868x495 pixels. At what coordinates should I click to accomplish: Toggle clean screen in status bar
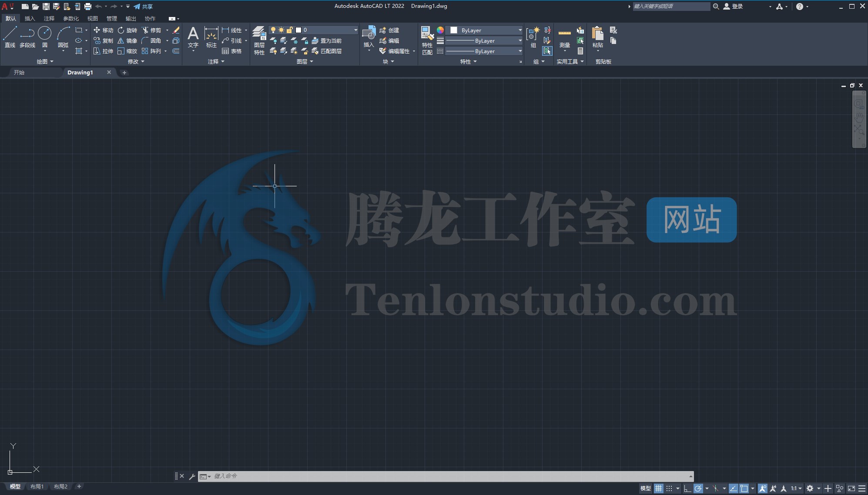coord(851,488)
